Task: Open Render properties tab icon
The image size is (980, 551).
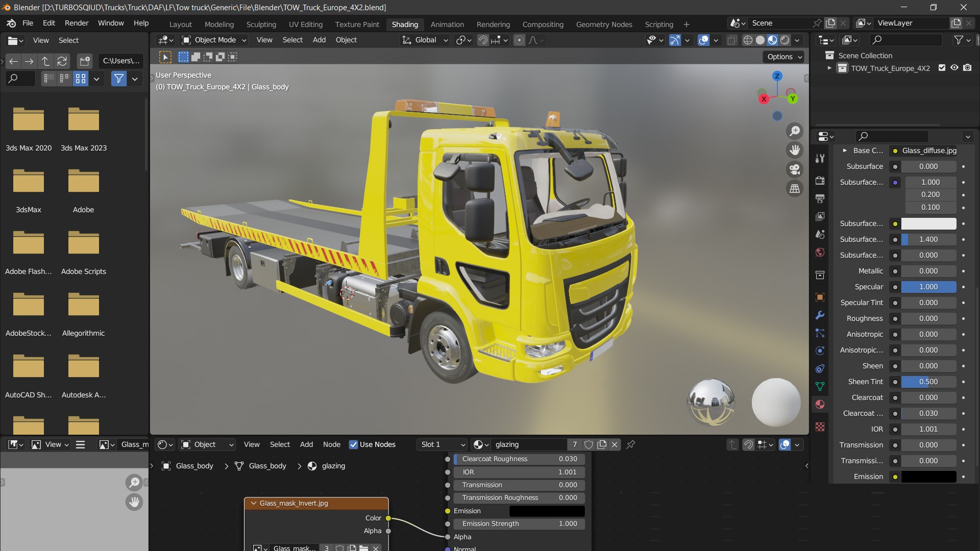Action: coord(820,181)
